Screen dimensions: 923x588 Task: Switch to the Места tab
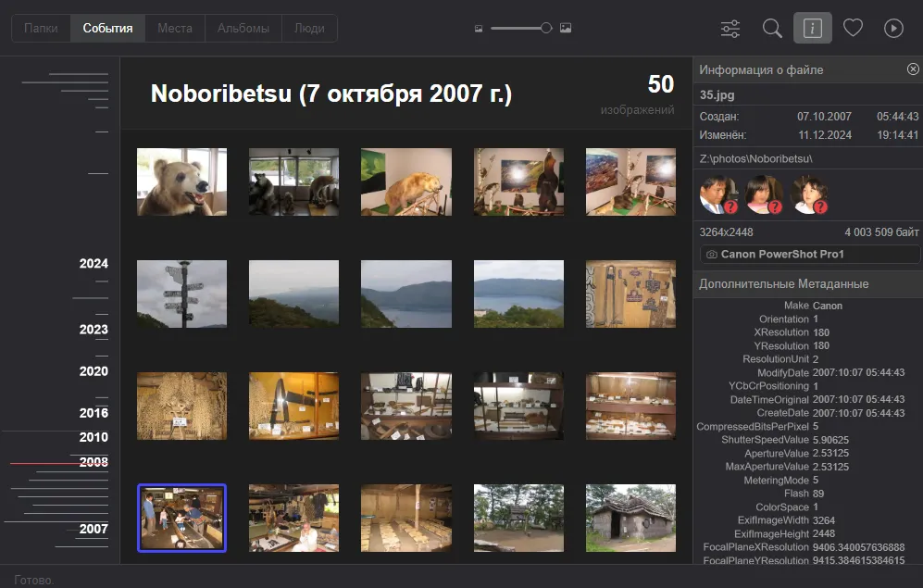tap(174, 29)
